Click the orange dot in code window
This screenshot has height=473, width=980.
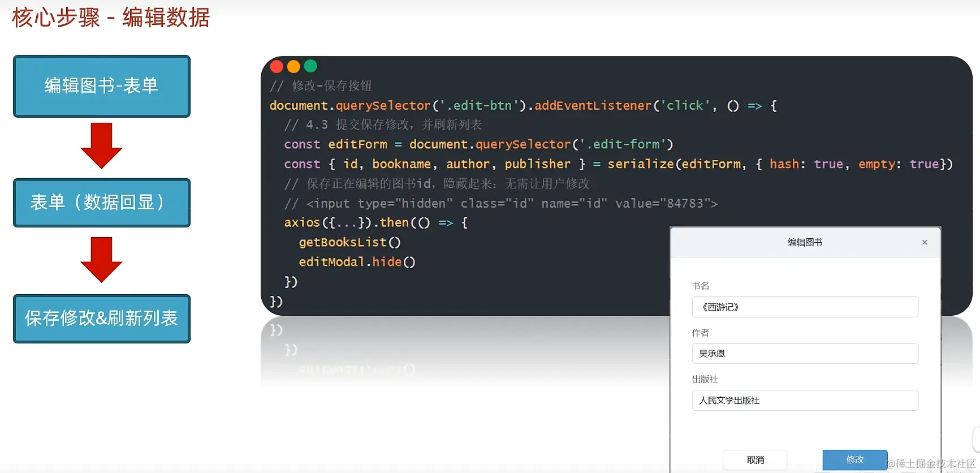pos(293,66)
